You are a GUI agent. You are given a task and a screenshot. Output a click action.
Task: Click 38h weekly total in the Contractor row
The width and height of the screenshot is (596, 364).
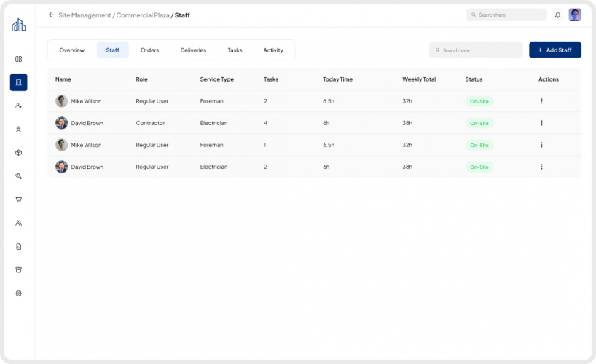tap(407, 123)
